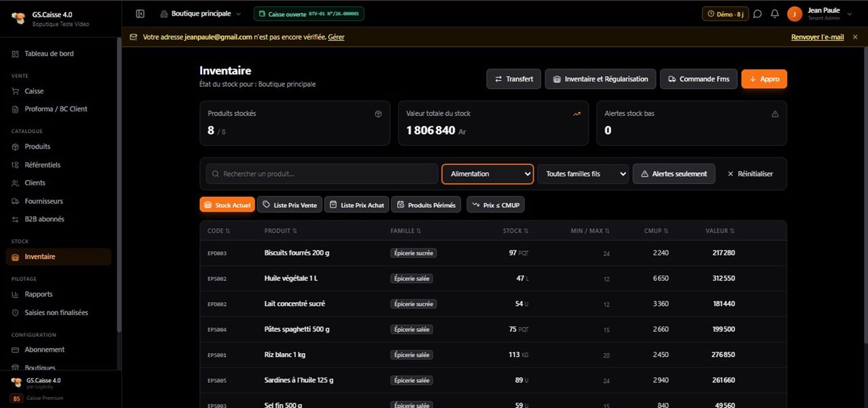Sort the table by Stock column
Viewport: 868px width, 408px height.
(x=515, y=231)
